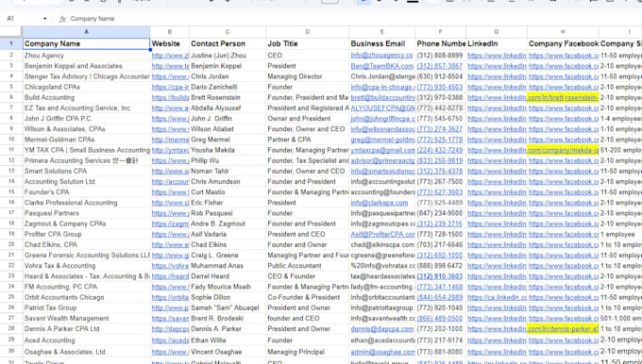
Task: Click the (312) 857-3867 phone number link
Action: coord(440,66)
